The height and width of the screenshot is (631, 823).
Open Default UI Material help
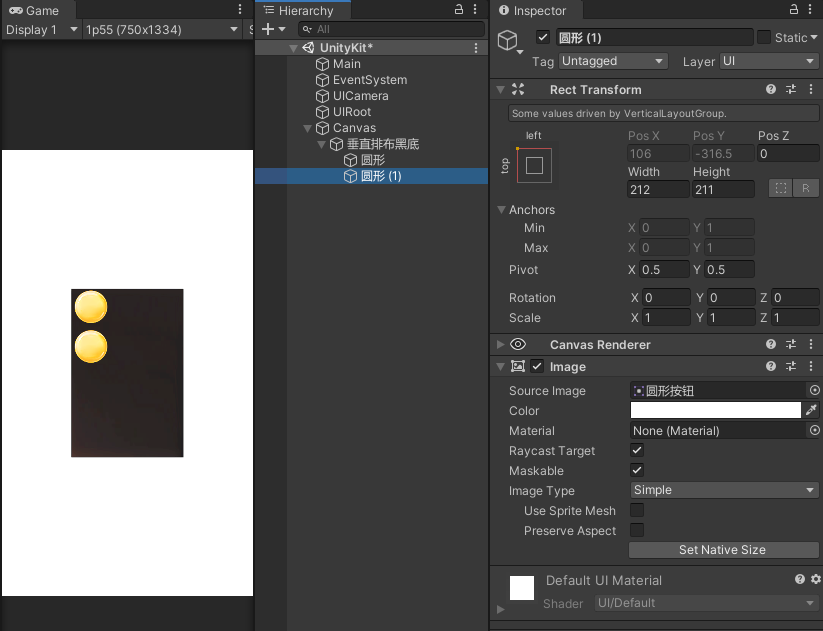click(x=799, y=579)
